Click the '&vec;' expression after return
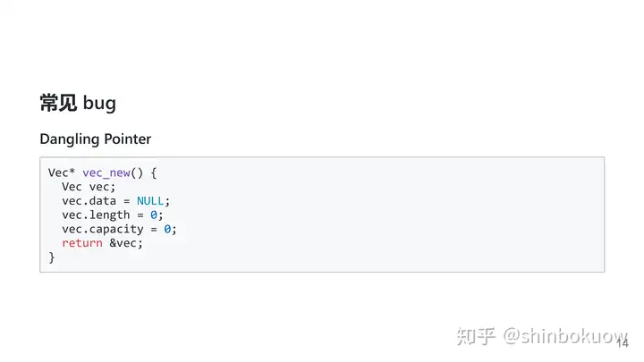 [x=126, y=243]
